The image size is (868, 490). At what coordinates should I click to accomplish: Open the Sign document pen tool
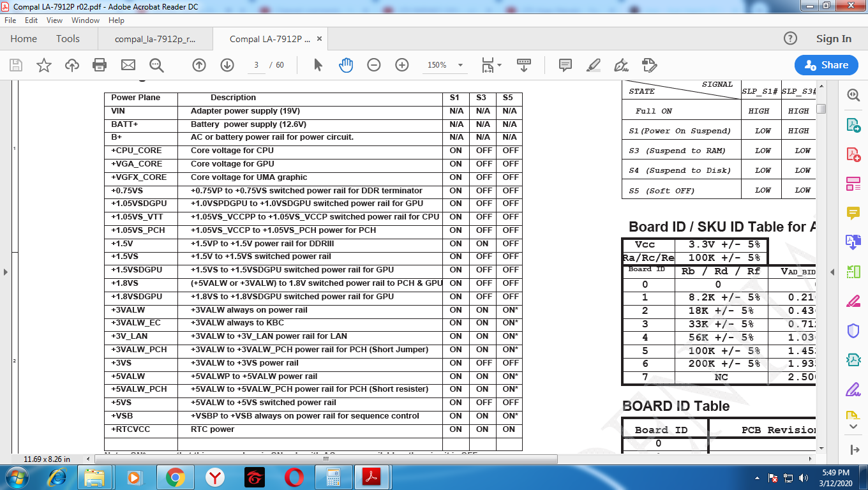click(621, 65)
